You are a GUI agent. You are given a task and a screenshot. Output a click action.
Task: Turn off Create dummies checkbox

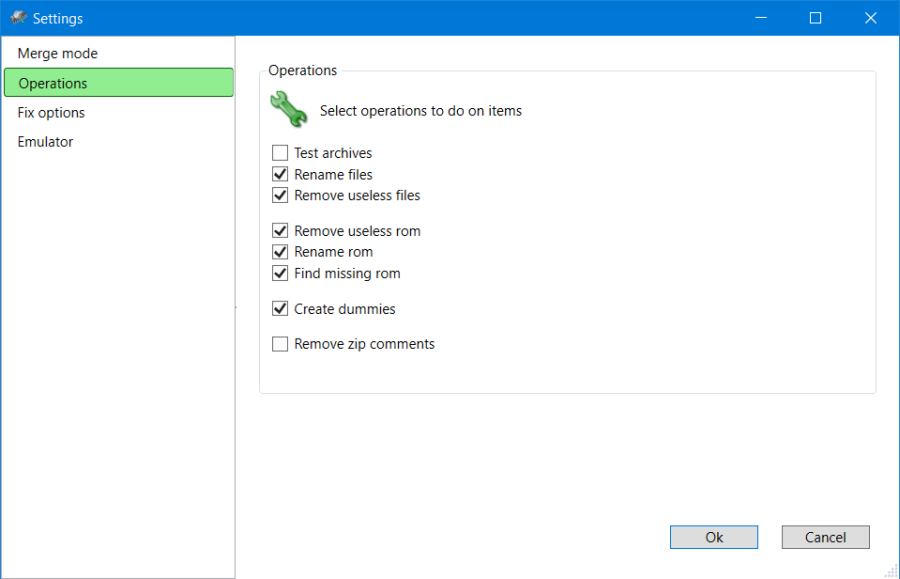coord(280,309)
